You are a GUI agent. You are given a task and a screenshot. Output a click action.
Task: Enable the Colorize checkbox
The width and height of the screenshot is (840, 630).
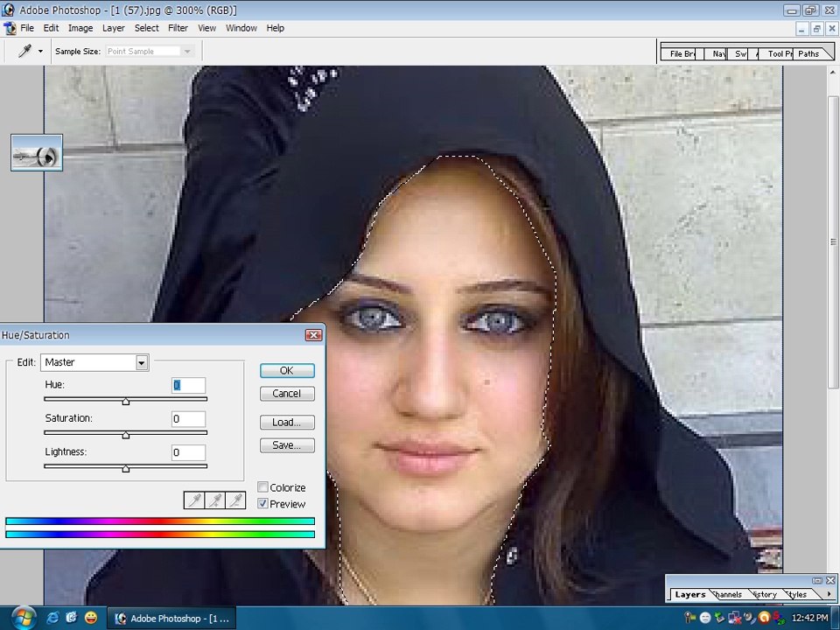pyautogui.click(x=262, y=487)
